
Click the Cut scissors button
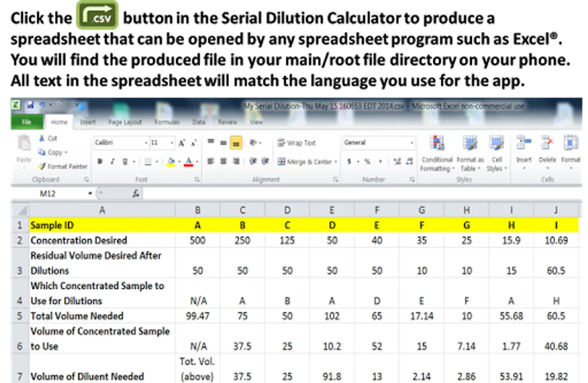click(x=48, y=138)
